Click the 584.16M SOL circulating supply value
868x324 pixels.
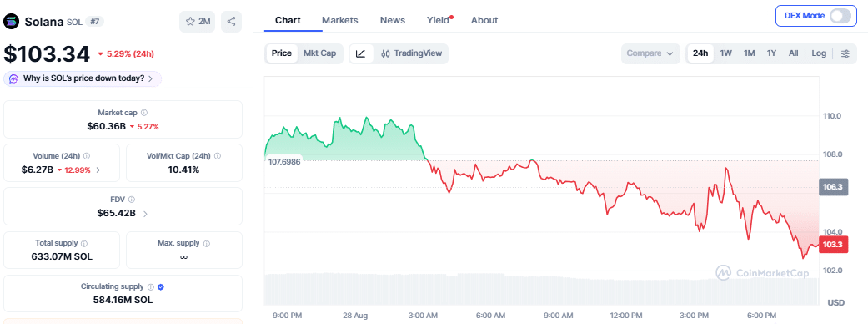click(x=123, y=300)
